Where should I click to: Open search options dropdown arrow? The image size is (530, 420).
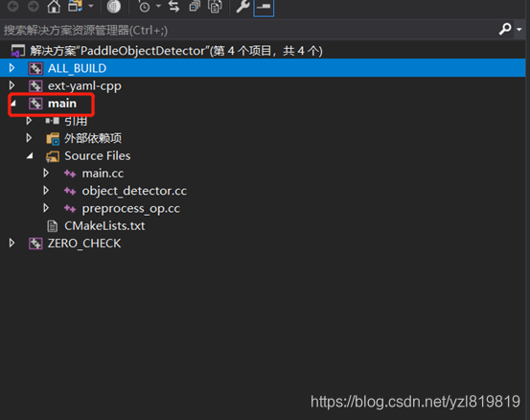(519, 30)
